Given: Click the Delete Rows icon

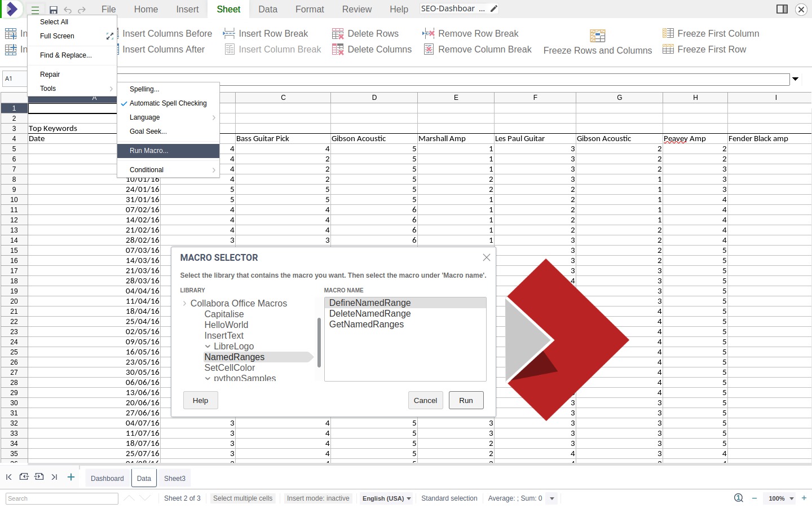Looking at the screenshot, I should click(338, 34).
